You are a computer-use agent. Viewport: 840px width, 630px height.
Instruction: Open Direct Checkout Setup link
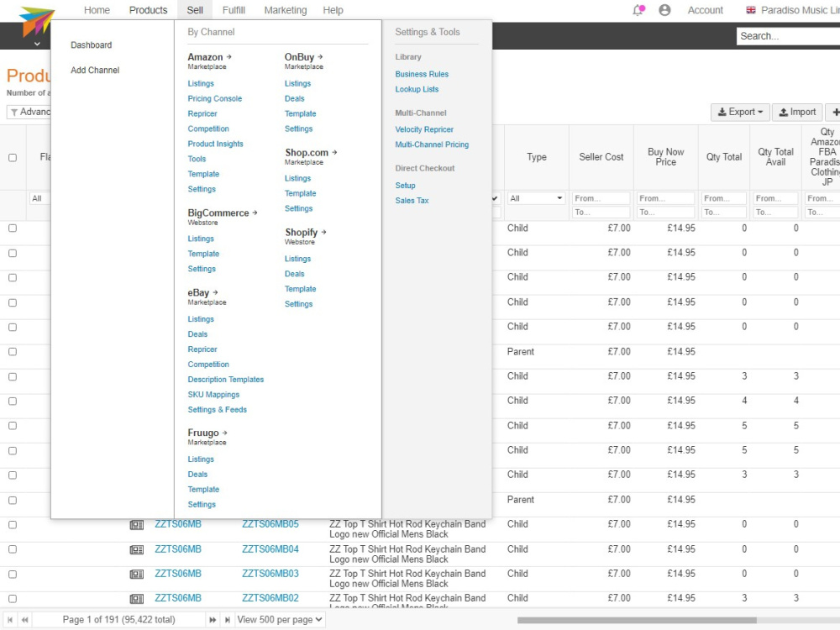[x=405, y=186]
